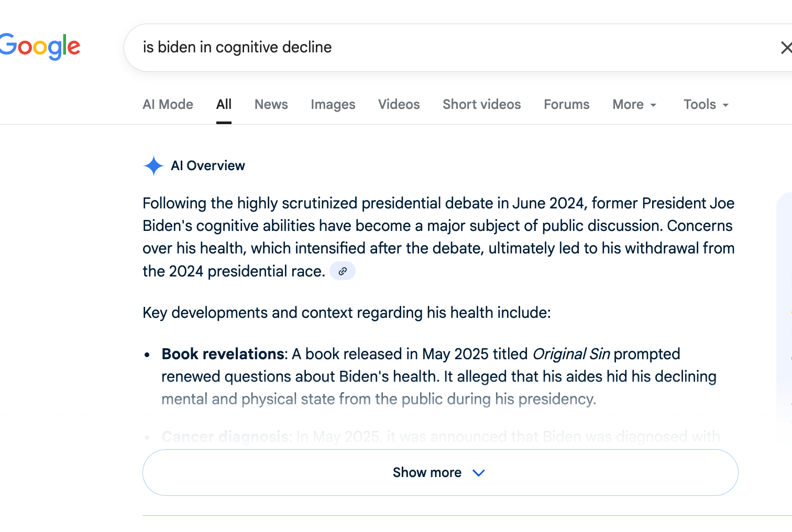Click the italic Original Sin title

pos(571,354)
